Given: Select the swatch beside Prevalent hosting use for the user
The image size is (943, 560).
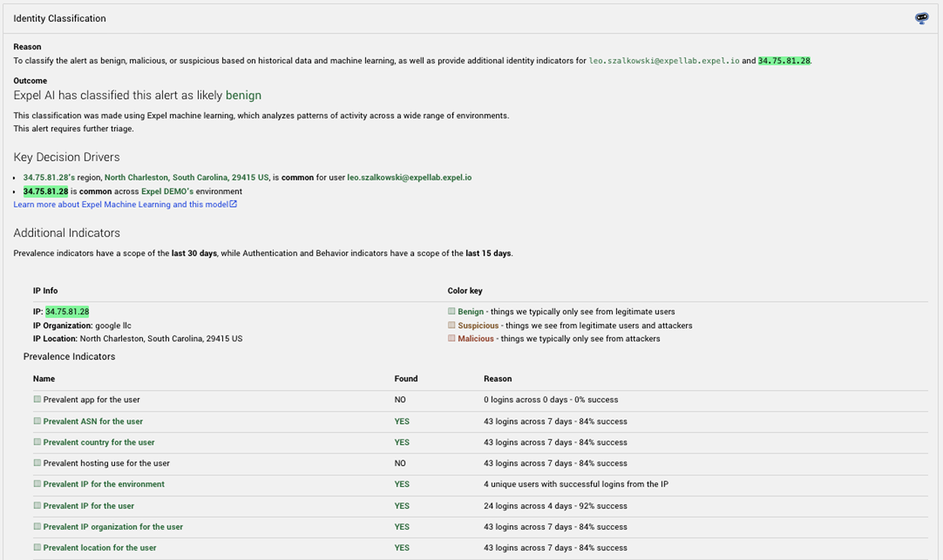Looking at the screenshot, I should (37, 462).
